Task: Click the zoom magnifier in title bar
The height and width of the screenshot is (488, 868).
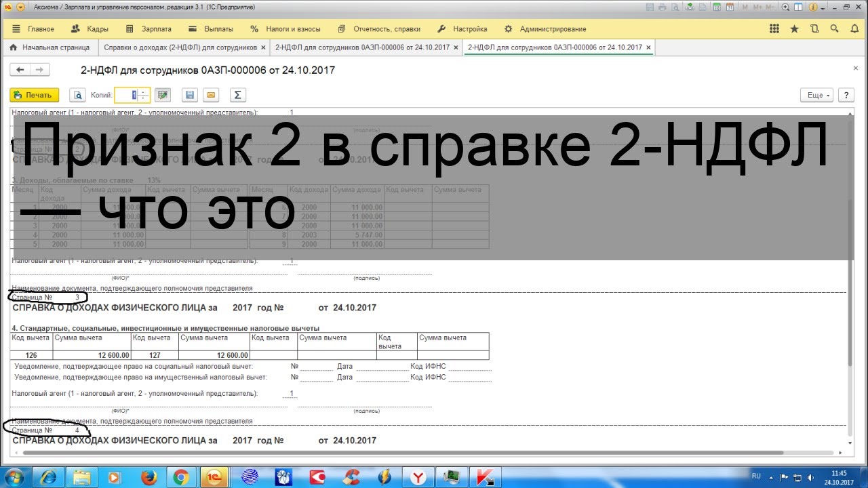Action: 786,7
